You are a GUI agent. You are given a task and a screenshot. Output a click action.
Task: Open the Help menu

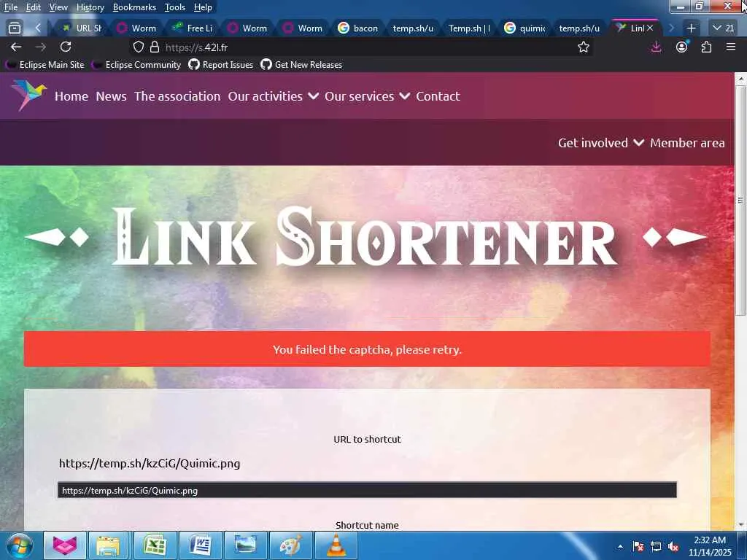click(203, 7)
